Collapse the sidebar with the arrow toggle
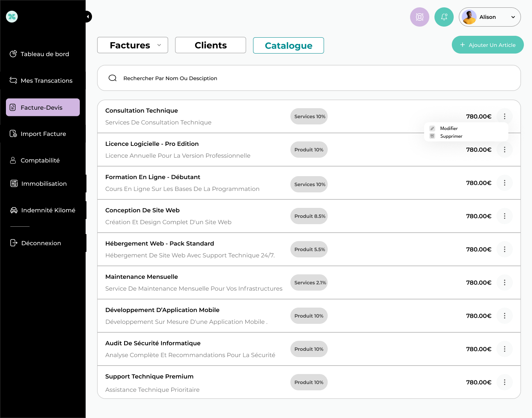Screen dimensions: 532x418 pos(88,17)
